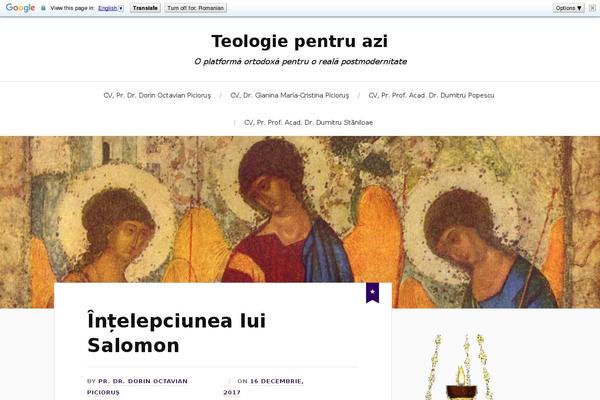Screen dimensions: 600x400
Task: Click the lock icon beside Google logo
Action: pos(43,8)
